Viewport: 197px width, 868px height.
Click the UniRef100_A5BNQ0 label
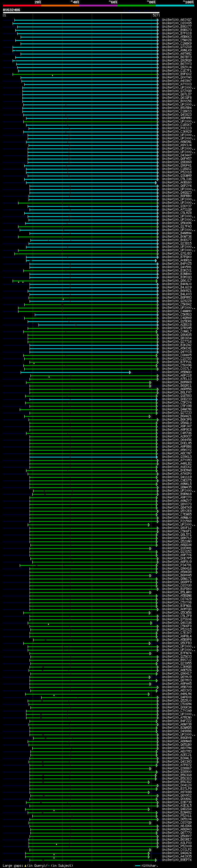176,372
